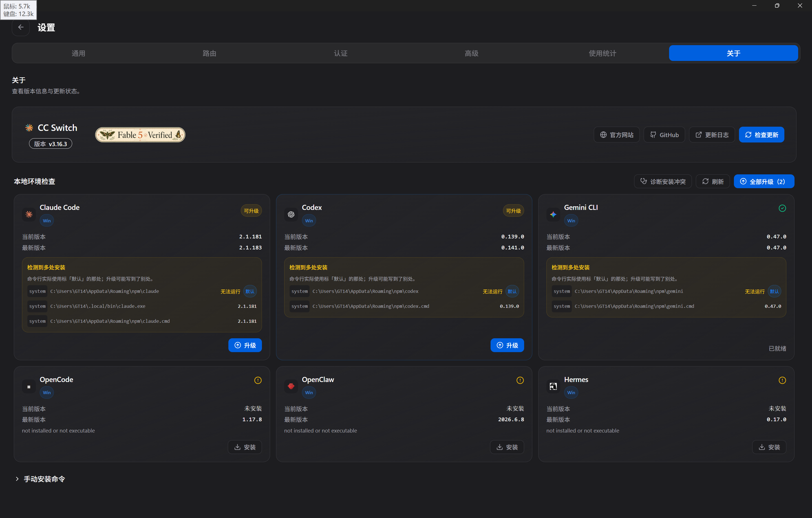This screenshot has width=812, height=518.
Task: Click the OpenCode warning status icon
Action: click(258, 380)
